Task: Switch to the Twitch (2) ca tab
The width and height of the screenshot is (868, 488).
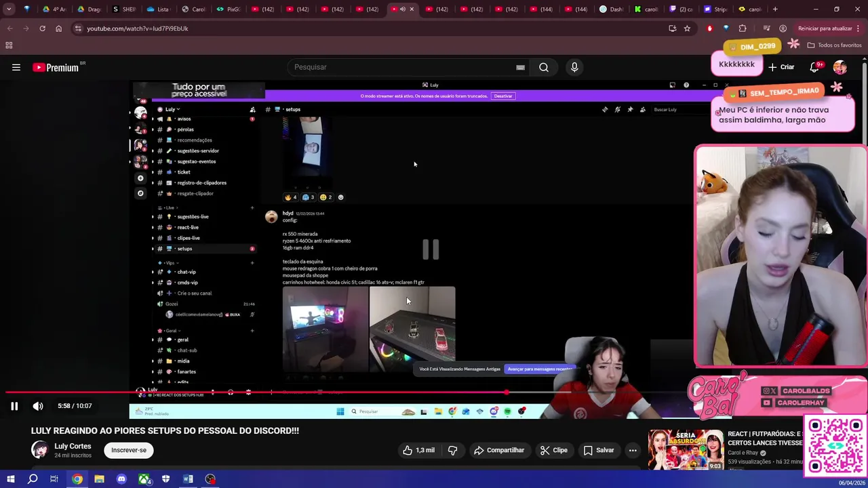Action: 681,9
